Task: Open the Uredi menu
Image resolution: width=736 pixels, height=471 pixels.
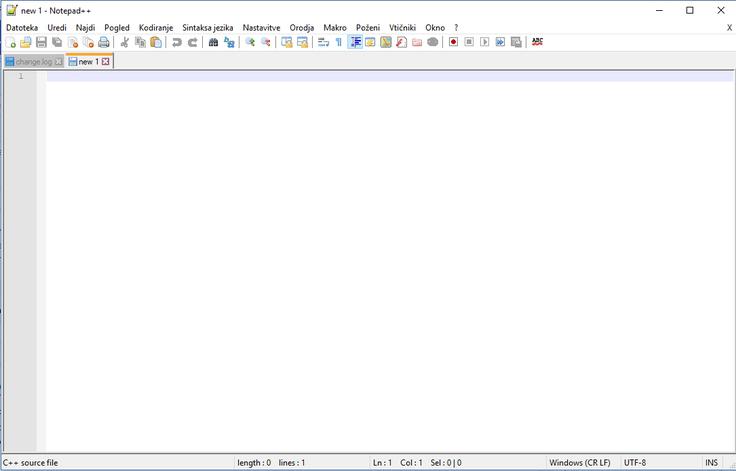Action: (57, 28)
